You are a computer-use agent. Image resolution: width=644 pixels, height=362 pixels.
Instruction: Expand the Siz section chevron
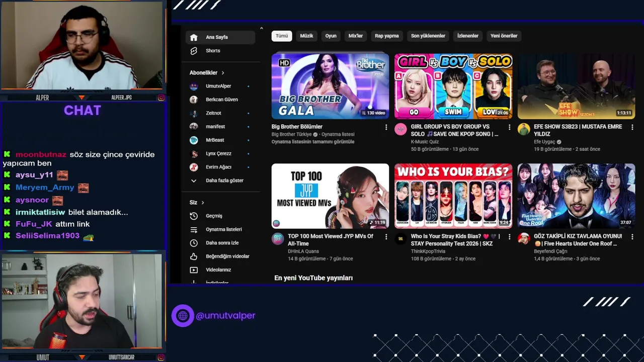tap(203, 203)
